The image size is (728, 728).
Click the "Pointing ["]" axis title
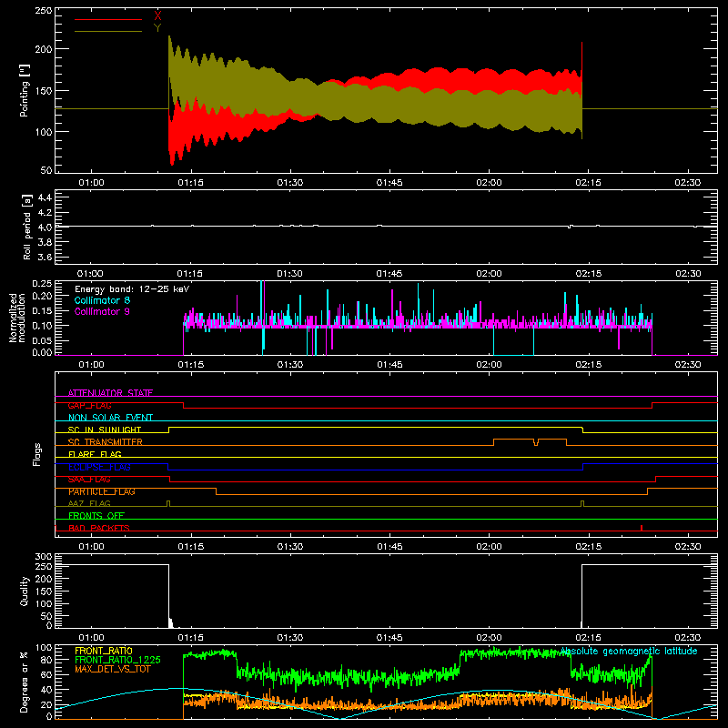[25, 90]
